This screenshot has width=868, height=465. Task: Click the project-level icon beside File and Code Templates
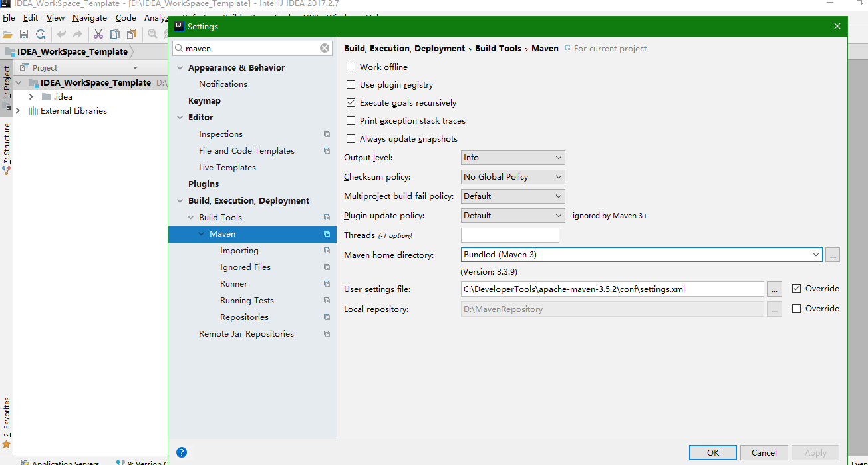(327, 151)
